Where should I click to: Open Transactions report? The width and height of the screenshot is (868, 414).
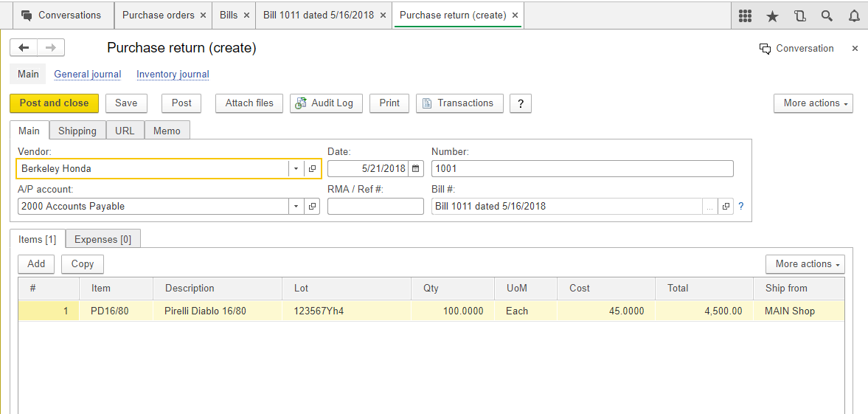click(459, 103)
